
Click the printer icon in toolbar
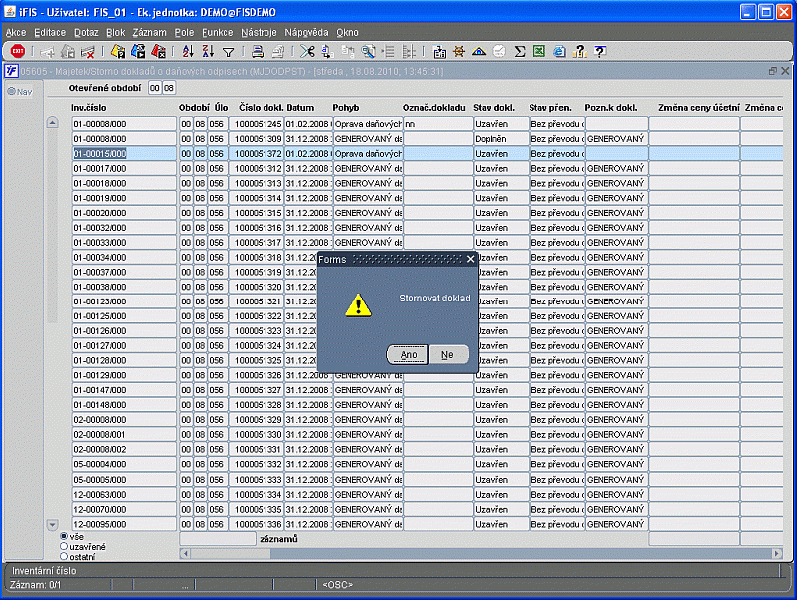tap(258, 51)
